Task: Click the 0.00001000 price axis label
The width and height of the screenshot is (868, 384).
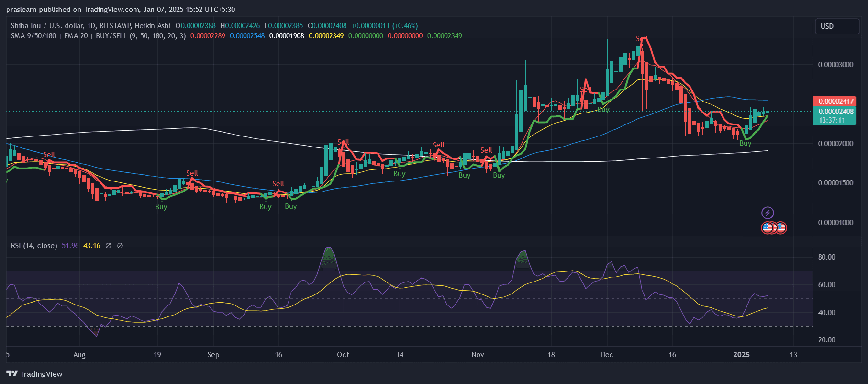Action: pos(835,223)
